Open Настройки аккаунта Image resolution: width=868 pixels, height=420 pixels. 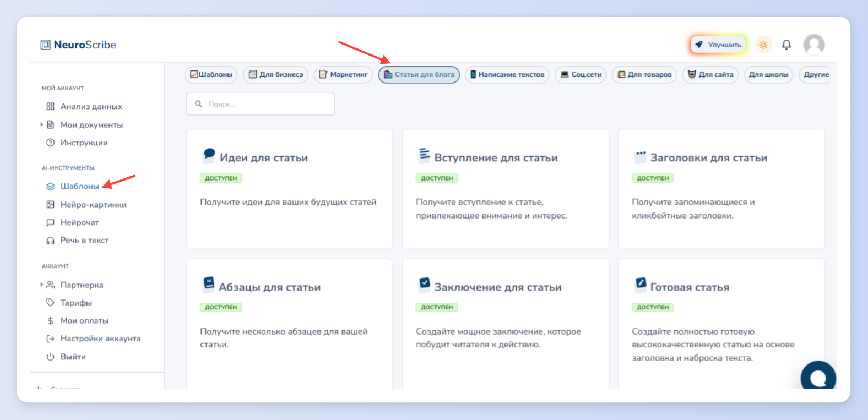[101, 339]
